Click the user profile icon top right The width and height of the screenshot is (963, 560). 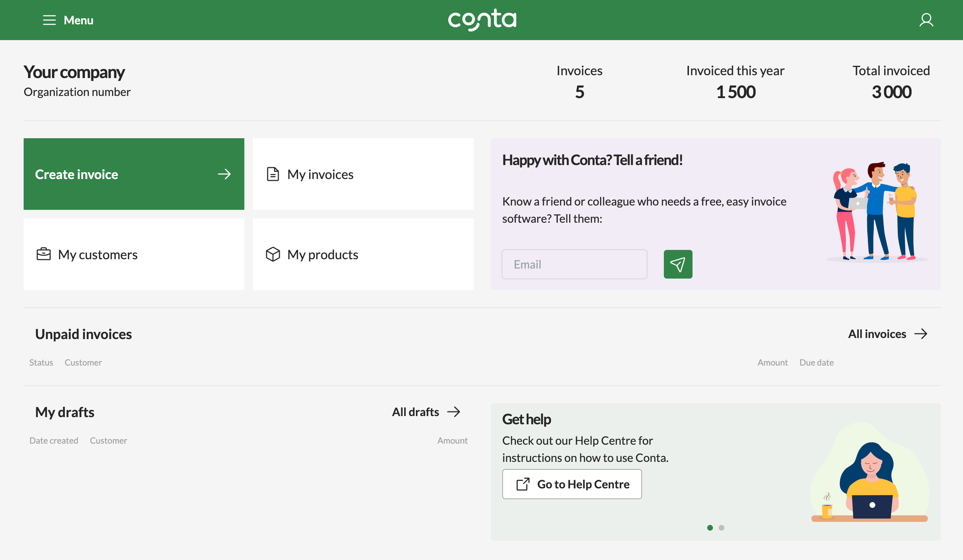click(926, 20)
